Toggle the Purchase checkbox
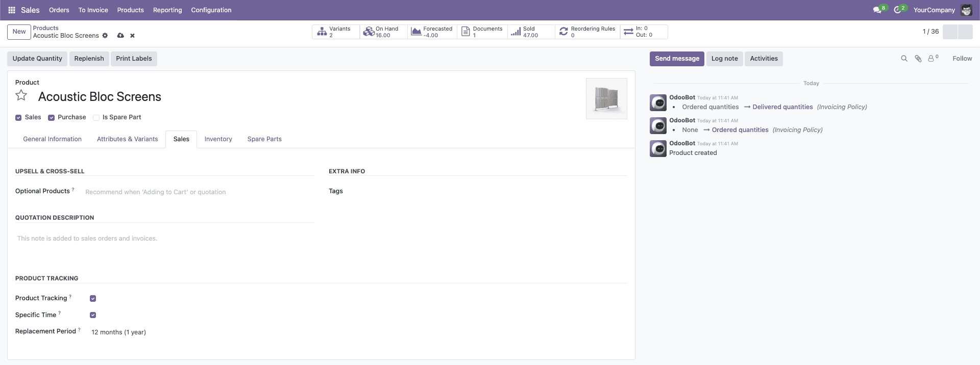980x365 pixels. 51,118
